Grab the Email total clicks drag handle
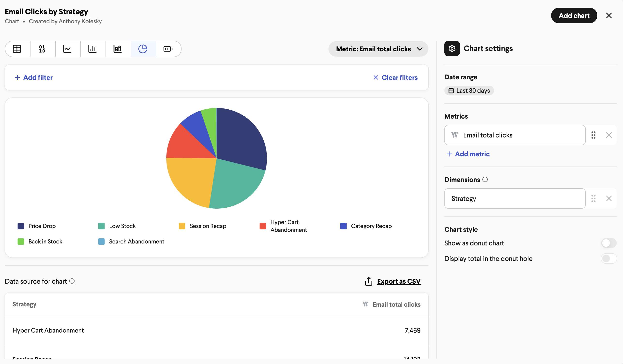The height and width of the screenshot is (364, 623). (593, 135)
